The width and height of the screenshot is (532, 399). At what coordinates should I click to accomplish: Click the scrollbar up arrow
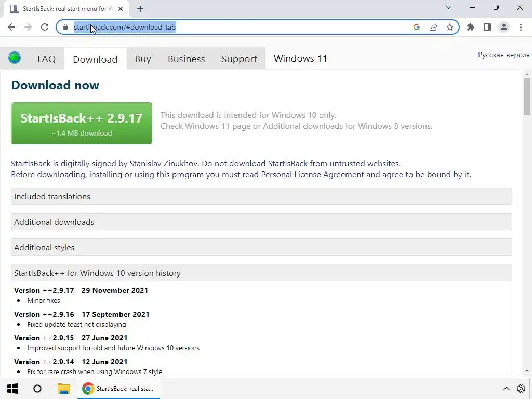click(527, 74)
